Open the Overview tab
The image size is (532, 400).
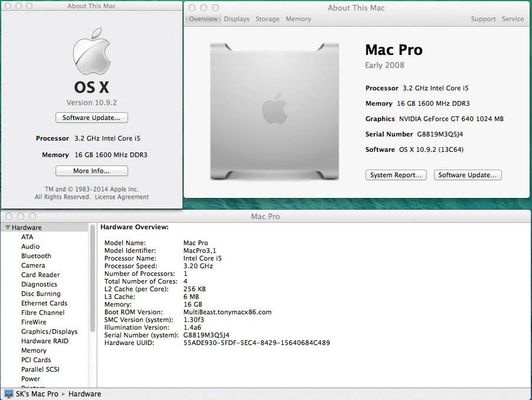(x=203, y=19)
